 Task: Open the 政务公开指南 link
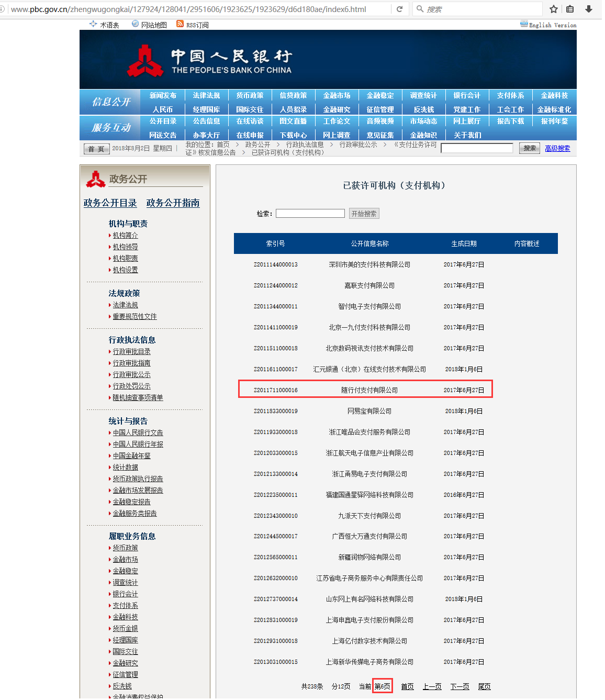173,203
